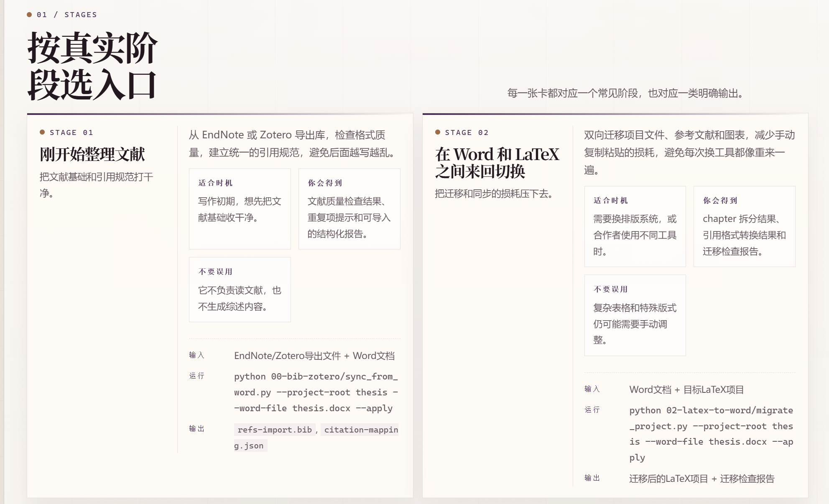The width and height of the screenshot is (829, 504).
Task: Click the EndNote/Zotero导出文件 + Word文档 input text
Action: click(314, 356)
